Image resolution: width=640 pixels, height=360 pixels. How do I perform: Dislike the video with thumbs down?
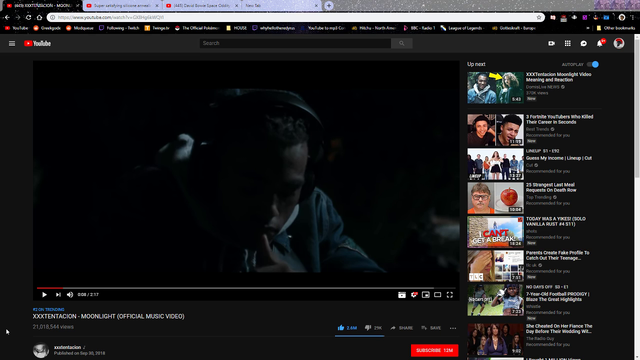(373, 328)
